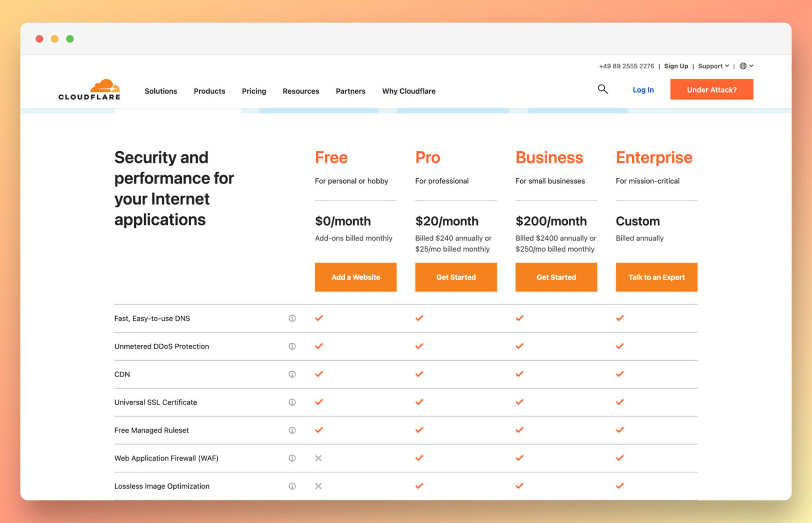Click the Enterprise plan heading
The image size is (812, 523).
(x=654, y=158)
